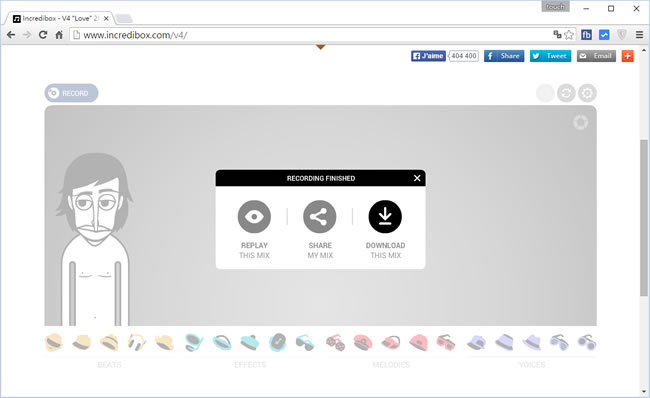Open the Chrome hamburger menu
This screenshot has height=398, width=650.
click(x=640, y=35)
